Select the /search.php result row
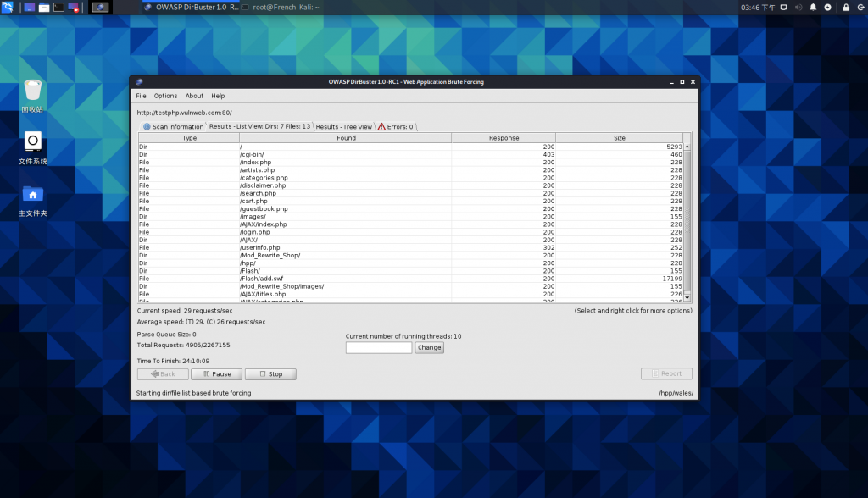This screenshot has width=868, height=498. coord(411,193)
